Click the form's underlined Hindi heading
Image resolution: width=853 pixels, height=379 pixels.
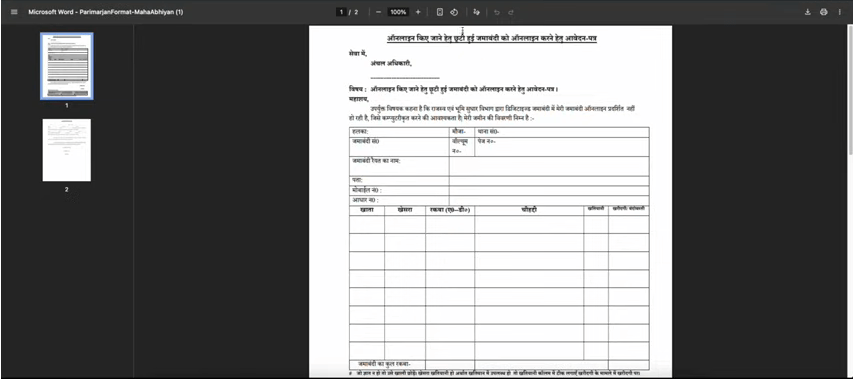(492, 38)
